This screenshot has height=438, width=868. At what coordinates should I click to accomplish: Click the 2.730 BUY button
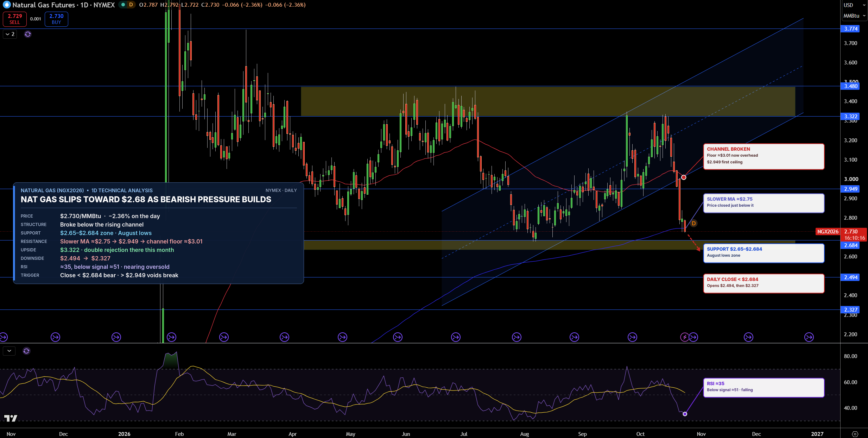click(x=56, y=19)
